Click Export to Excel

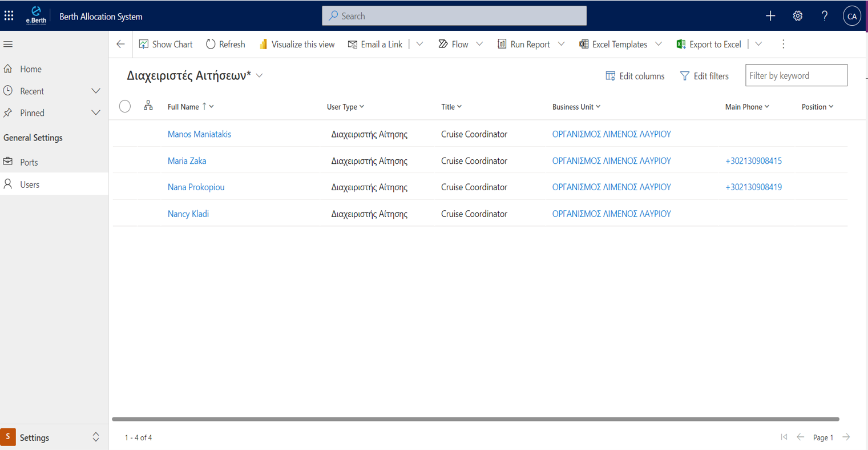point(709,44)
